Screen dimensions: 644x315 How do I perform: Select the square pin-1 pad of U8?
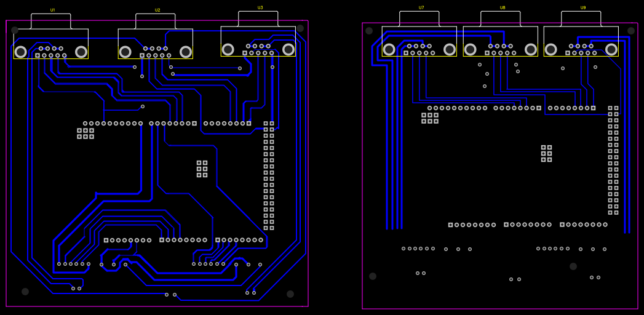(x=487, y=53)
